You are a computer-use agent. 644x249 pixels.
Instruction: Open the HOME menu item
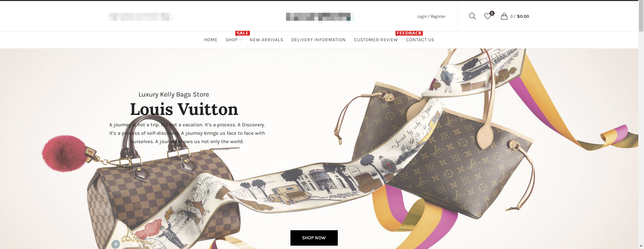[x=211, y=40]
